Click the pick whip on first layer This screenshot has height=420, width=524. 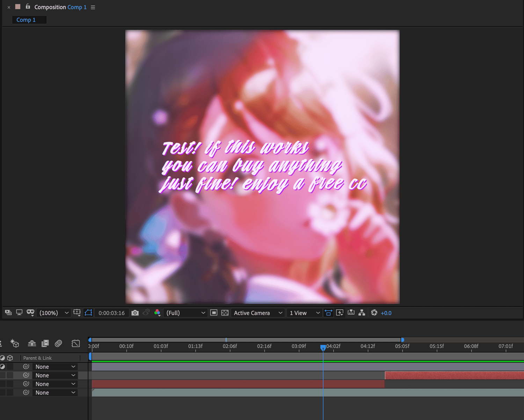click(x=26, y=367)
